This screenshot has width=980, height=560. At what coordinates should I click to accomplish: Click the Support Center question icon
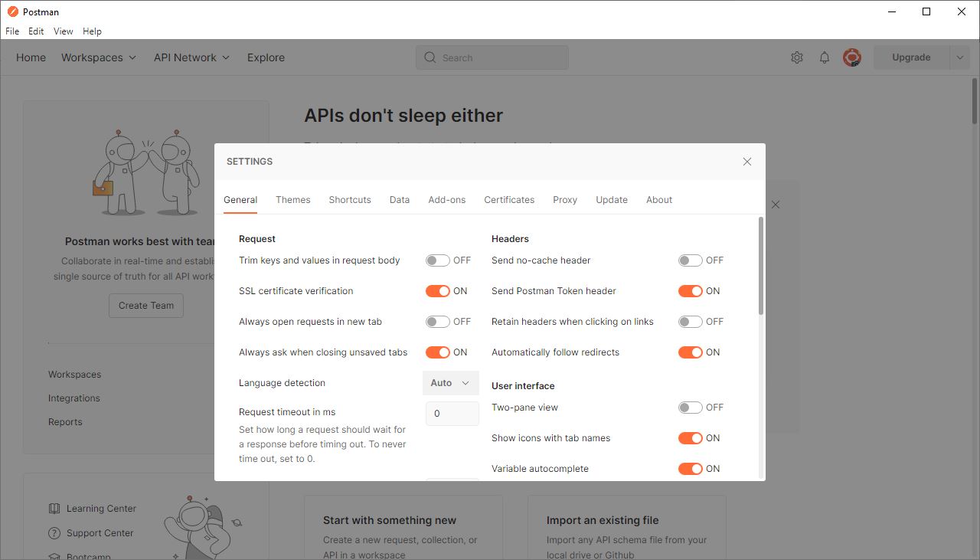[x=54, y=533]
